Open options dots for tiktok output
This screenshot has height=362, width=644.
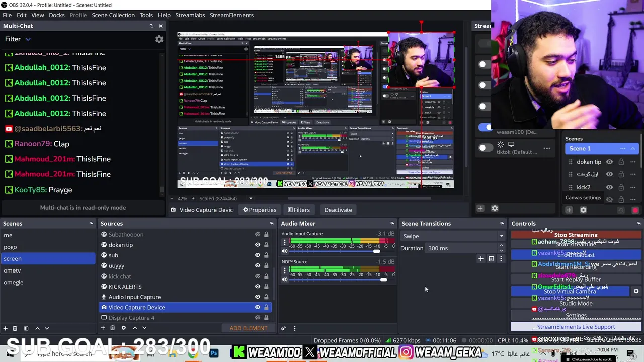(x=547, y=148)
